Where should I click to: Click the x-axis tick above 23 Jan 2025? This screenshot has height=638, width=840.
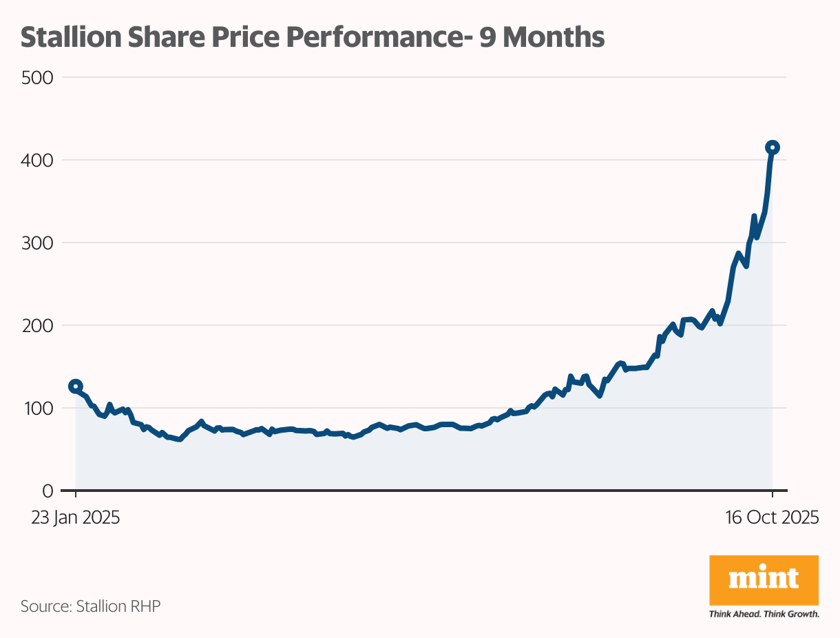[76, 495]
